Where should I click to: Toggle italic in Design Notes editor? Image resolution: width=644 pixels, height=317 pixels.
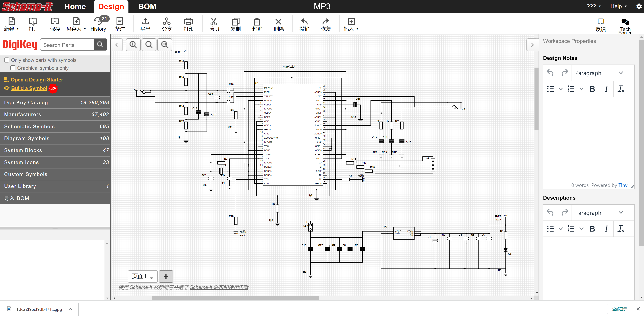[x=606, y=89]
